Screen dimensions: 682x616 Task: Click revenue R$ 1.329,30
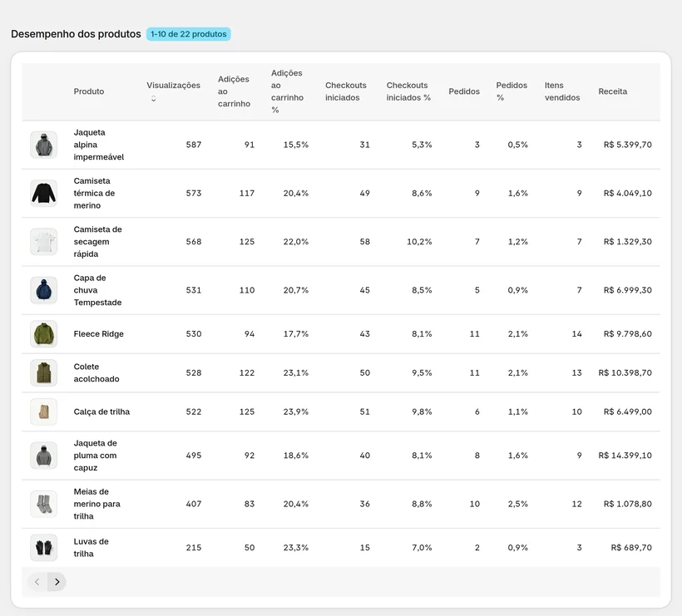point(628,242)
